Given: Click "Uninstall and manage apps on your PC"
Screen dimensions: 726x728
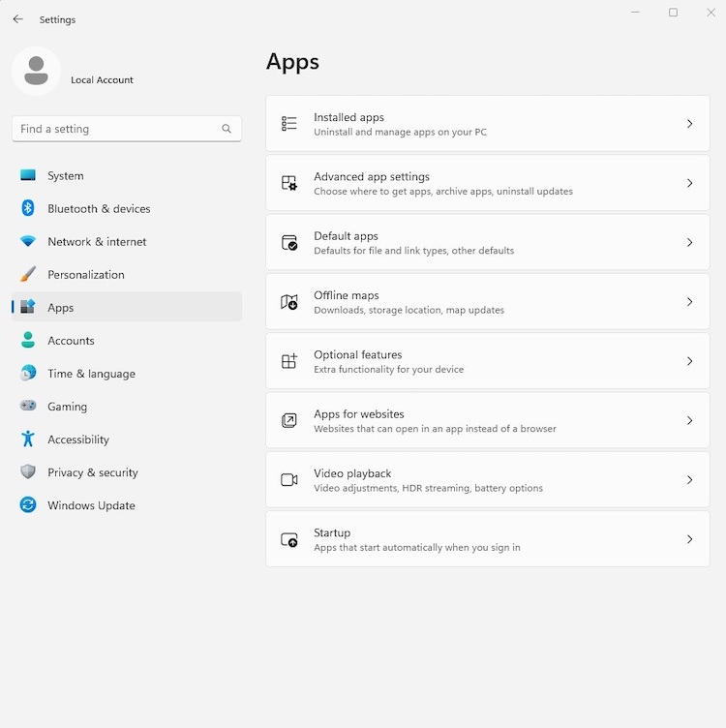Looking at the screenshot, I should pos(400,132).
